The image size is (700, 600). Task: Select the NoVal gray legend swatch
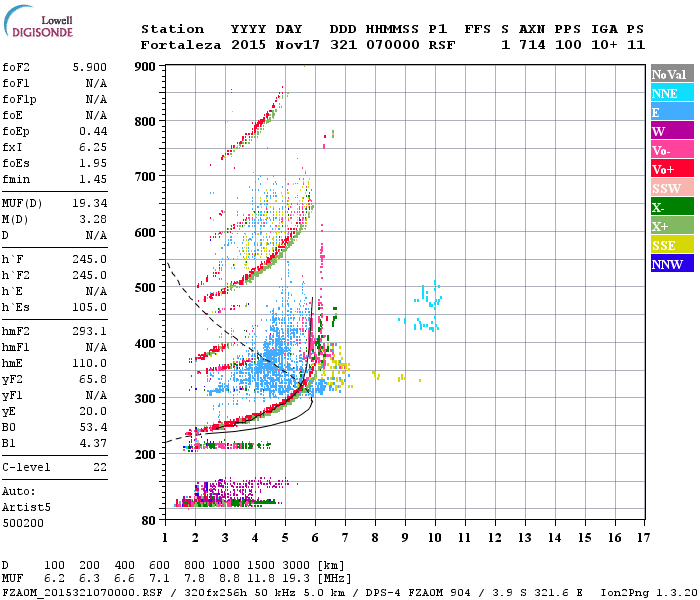click(672, 74)
